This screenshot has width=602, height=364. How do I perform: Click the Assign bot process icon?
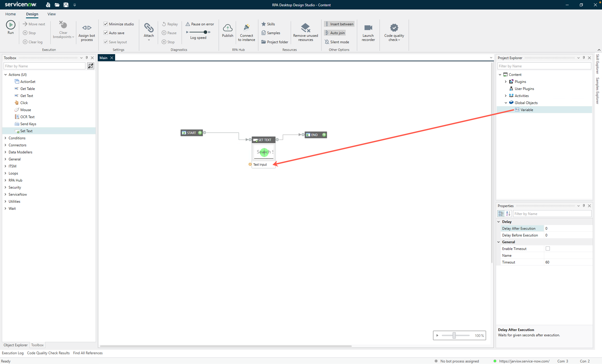[x=87, y=28]
